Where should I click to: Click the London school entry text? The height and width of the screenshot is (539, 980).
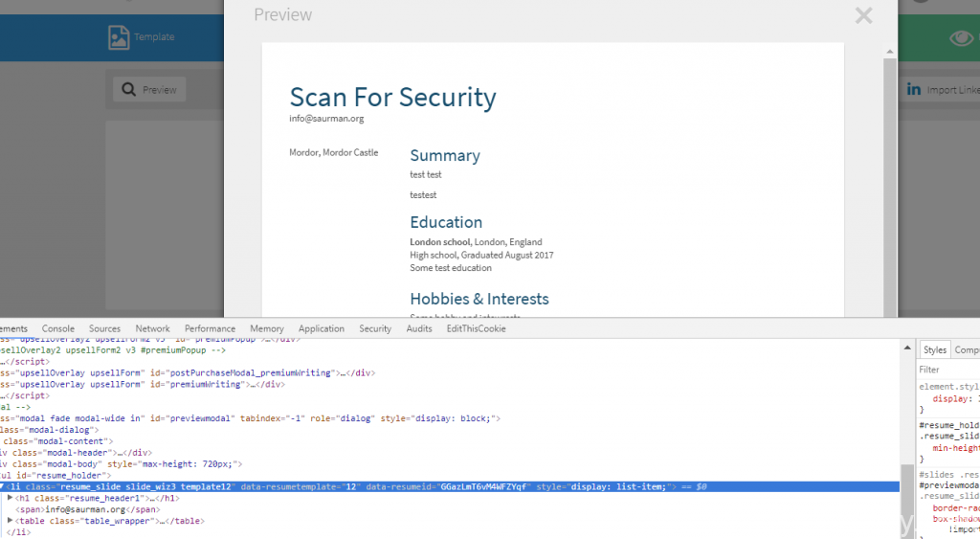[x=477, y=242]
